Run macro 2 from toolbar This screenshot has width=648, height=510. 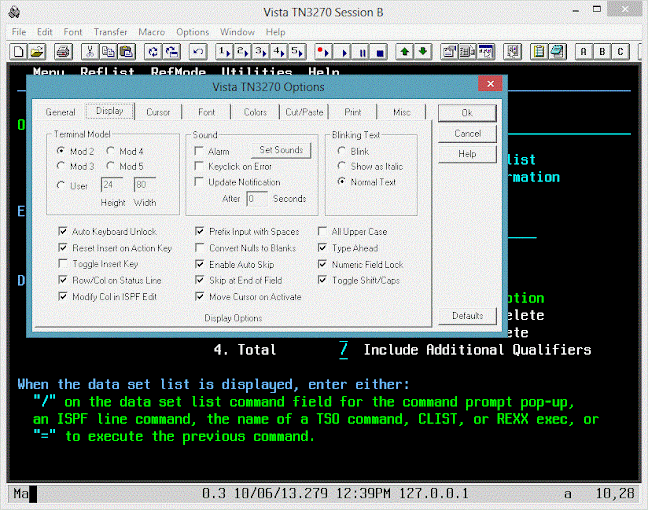tap(243, 52)
